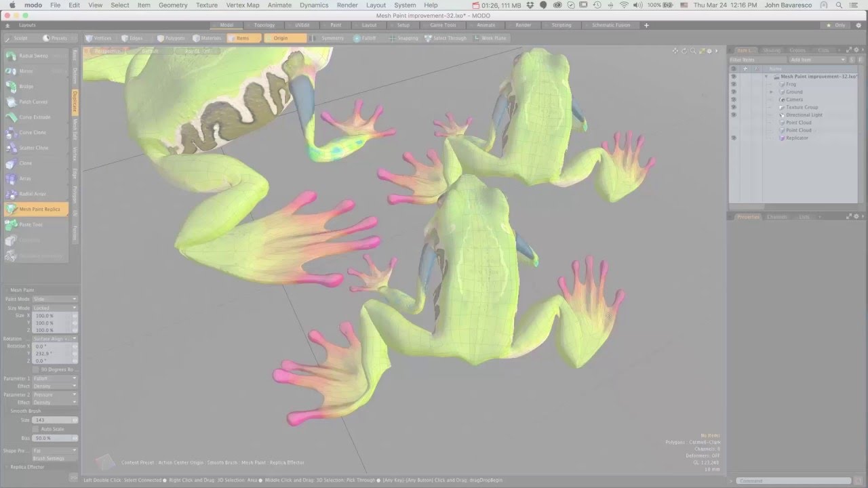The height and width of the screenshot is (488, 868).
Task: Click the viewport zoom magnifier icon
Action: coord(692,51)
